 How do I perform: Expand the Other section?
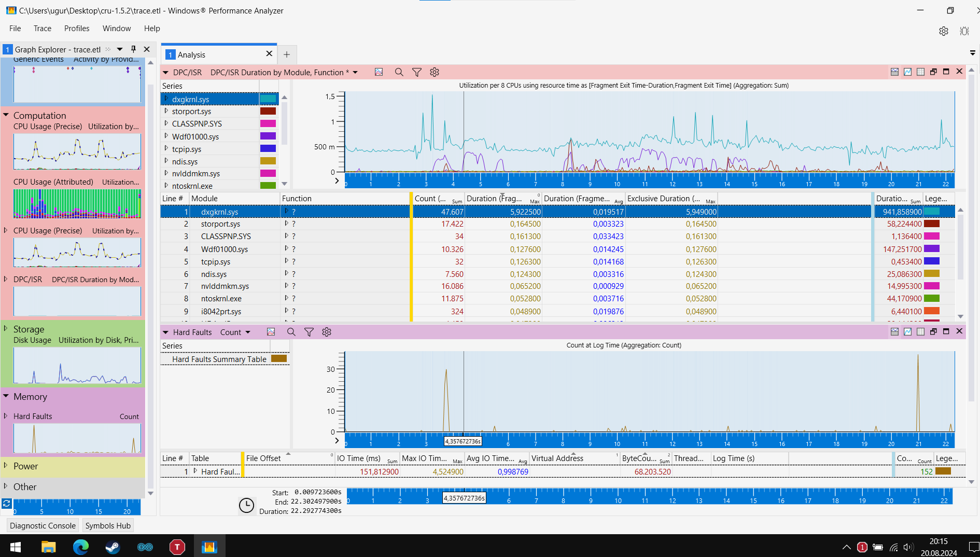pos(6,486)
